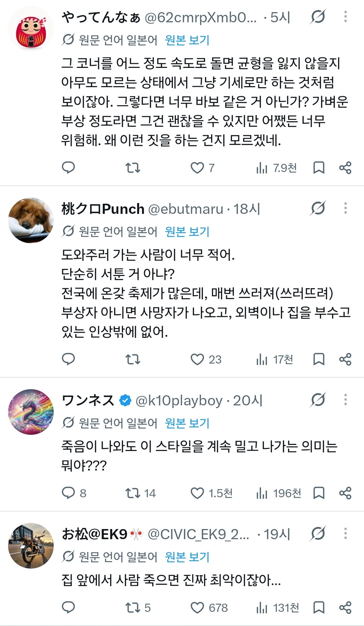Open more options menu for お松@EK9 tweet
The height and width of the screenshot is (626, 364).
[345, 534]
